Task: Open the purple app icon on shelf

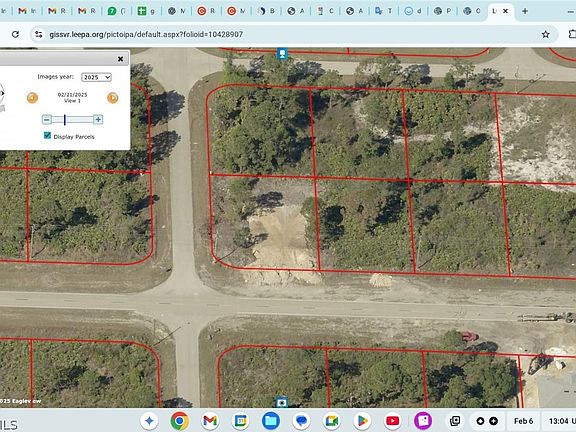Action: pos(423,421)
